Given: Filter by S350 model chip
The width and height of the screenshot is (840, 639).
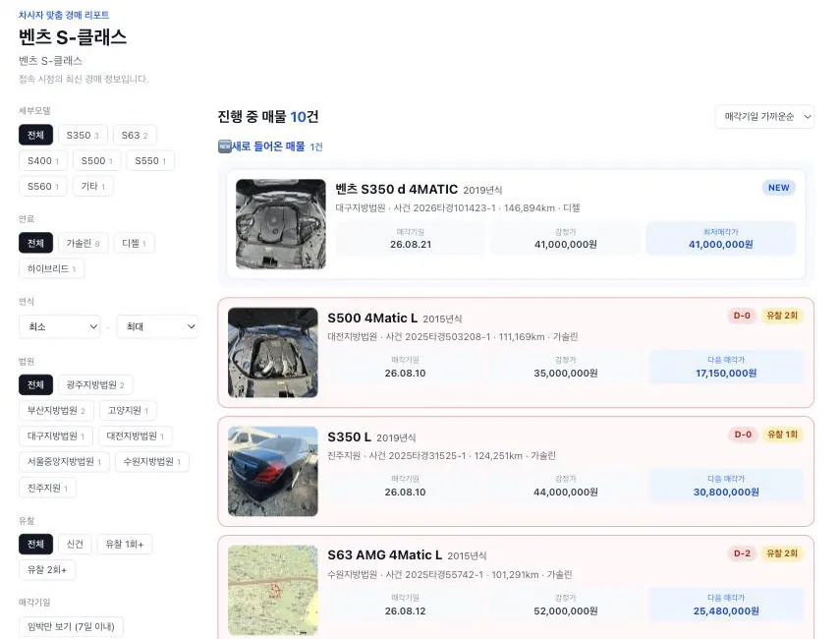Looking at the screenshot, I should (83, 135).
